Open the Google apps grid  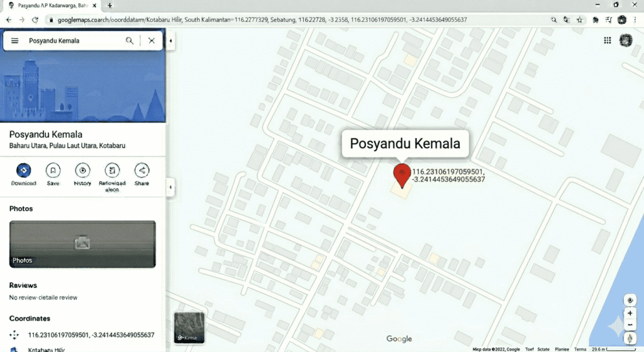click(x=608, y=40)
